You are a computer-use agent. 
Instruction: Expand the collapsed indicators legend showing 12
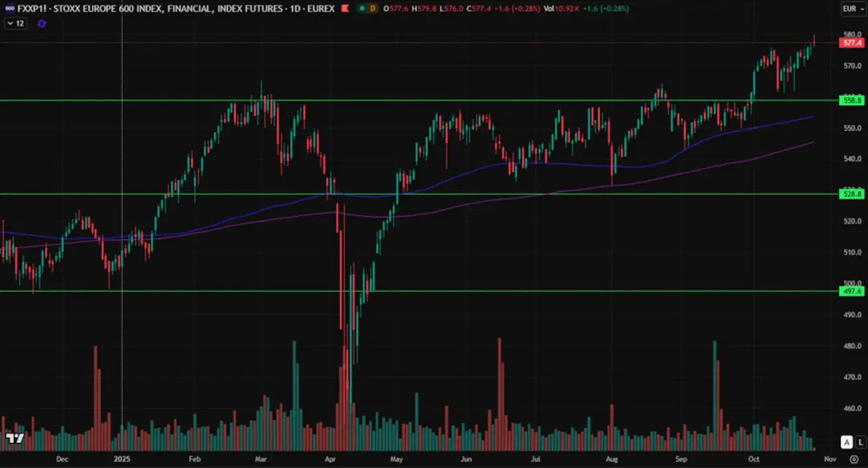(16, 23)
